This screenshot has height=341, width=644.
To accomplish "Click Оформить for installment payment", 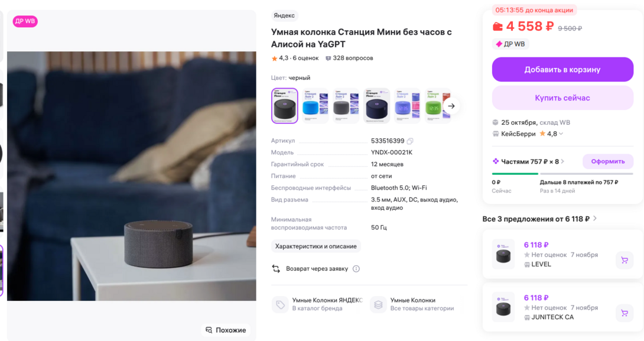I will [607, 161].
